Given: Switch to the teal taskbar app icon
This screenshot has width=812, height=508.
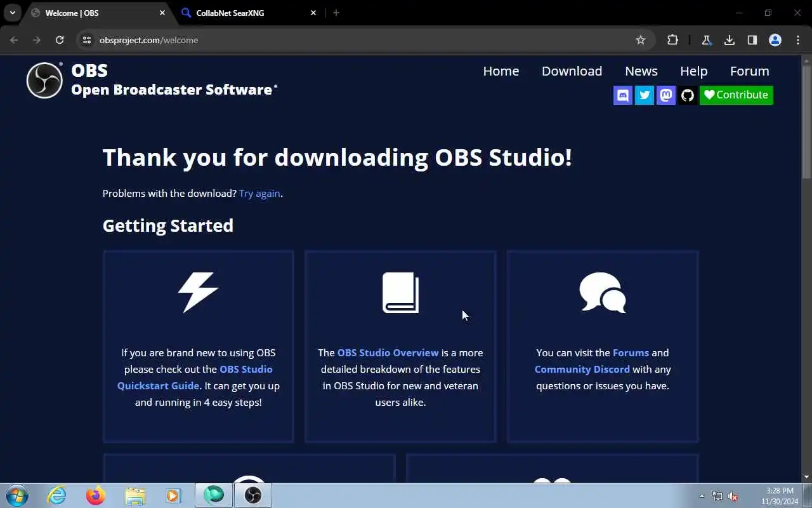Looking at the screenshot, I should point(214,495).
